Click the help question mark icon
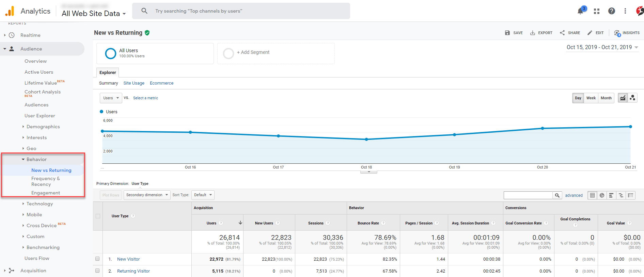644x277 pixels. (x=611, y=11)
